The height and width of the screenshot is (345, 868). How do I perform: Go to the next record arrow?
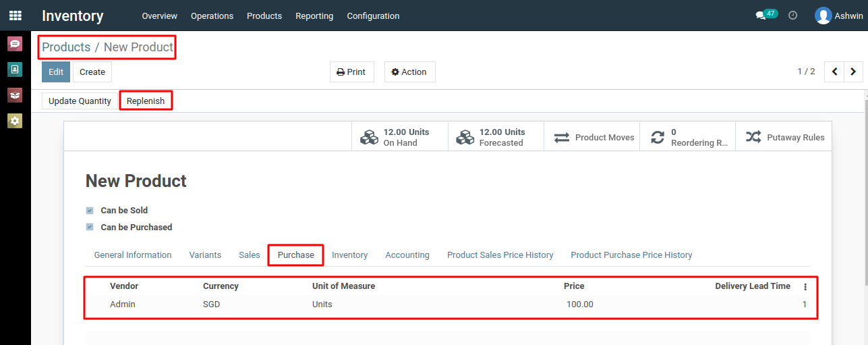(x=853, y=72)
